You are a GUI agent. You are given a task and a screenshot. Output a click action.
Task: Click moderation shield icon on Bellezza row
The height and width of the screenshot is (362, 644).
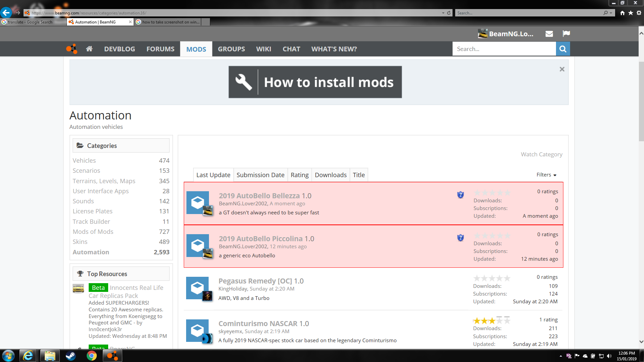(460, 195)
